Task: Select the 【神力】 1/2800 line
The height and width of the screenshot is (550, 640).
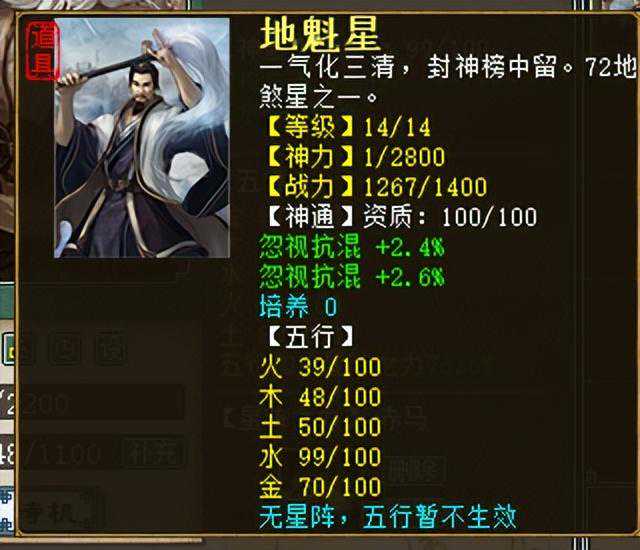Action: tap(355, 157)
